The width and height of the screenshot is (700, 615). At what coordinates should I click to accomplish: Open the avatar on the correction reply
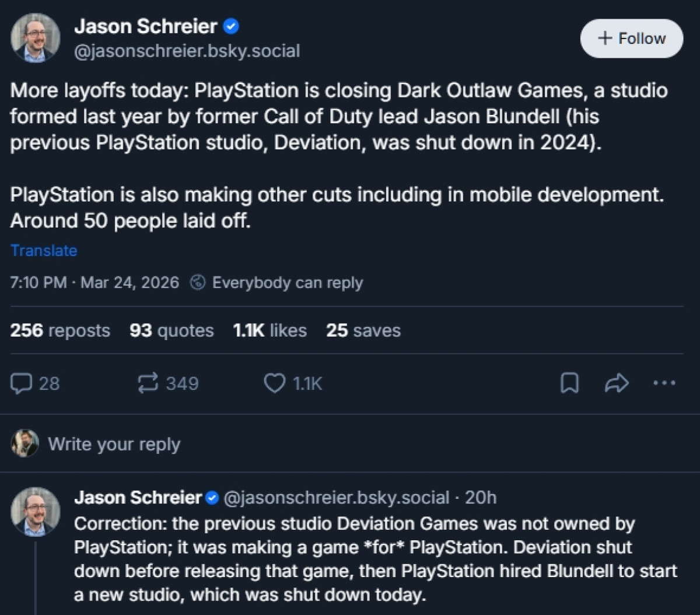pos(36,512)
